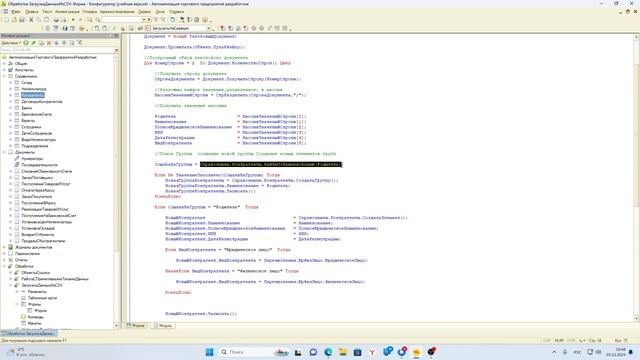
Task: Open the Текст menu
Action: (47, 12)
